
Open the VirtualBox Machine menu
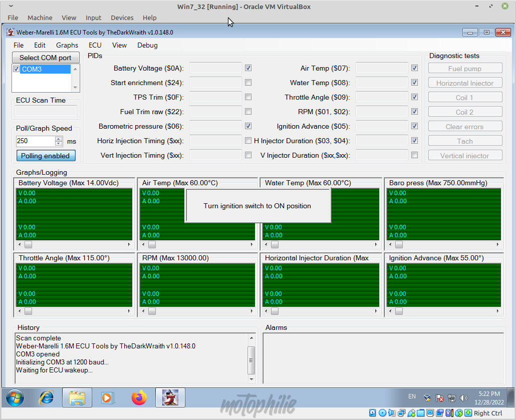pyautogui.click(x=40, y=18)
